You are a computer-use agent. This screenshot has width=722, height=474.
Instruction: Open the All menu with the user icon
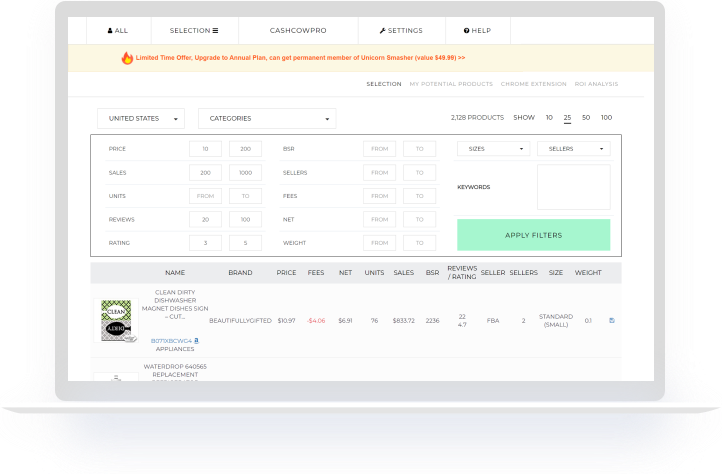[118, 31]
